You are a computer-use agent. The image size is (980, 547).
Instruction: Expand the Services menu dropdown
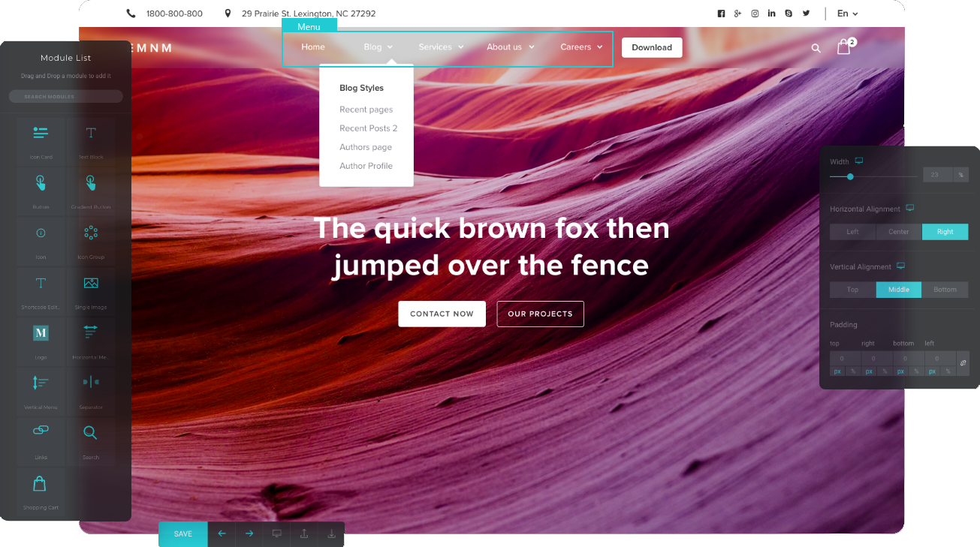pyautogui.click(x=441, y=47)
